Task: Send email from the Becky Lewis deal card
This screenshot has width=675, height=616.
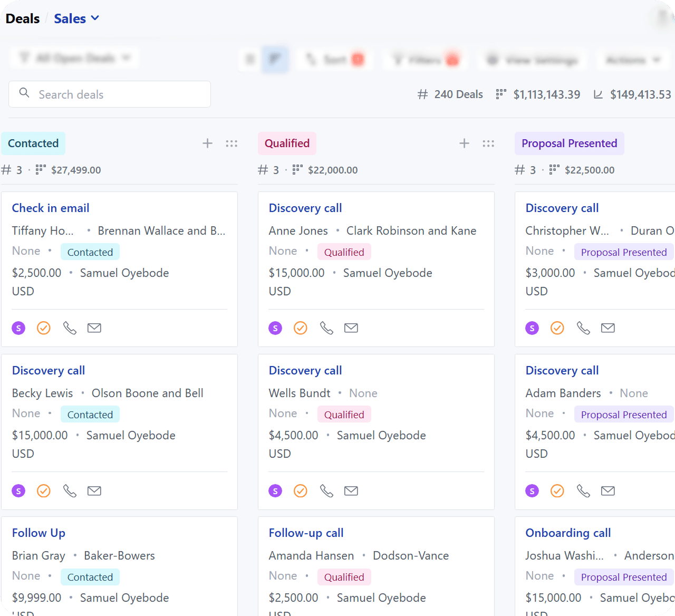Action: click(x=94, y=491)
